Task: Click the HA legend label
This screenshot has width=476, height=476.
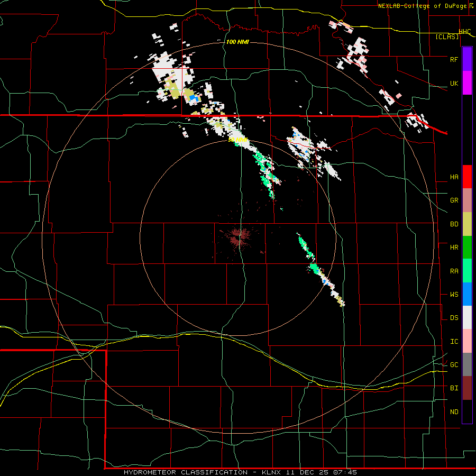Action: point(454,177)
